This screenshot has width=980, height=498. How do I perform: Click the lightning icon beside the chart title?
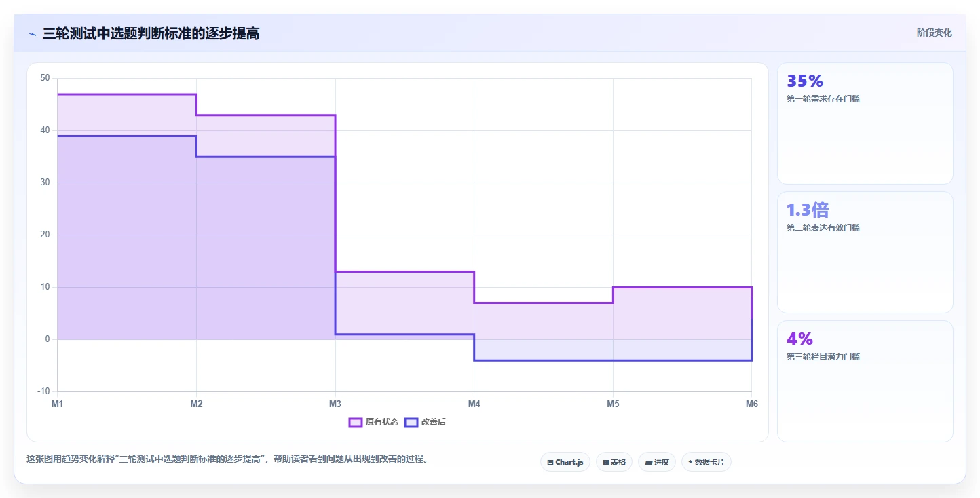32,34
